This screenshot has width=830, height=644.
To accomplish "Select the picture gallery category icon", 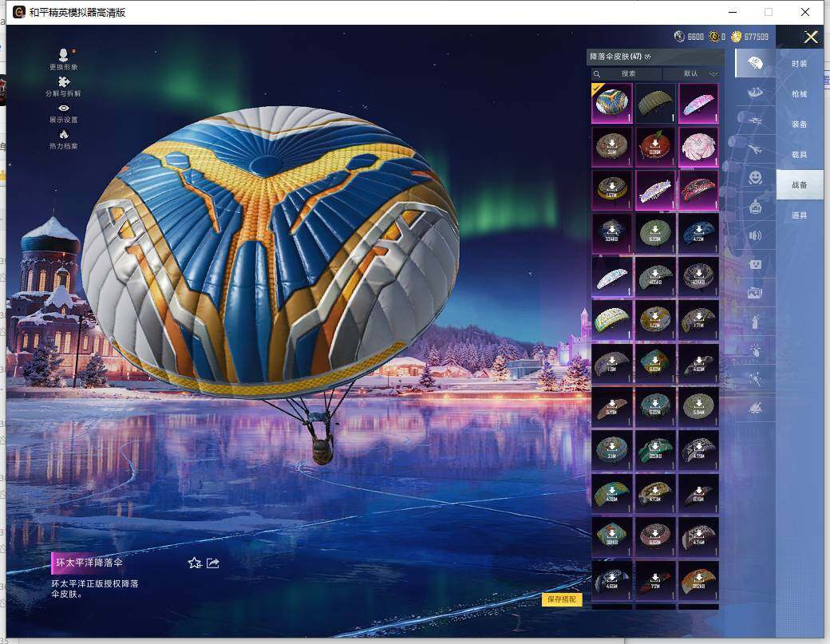I will [755, 293].
